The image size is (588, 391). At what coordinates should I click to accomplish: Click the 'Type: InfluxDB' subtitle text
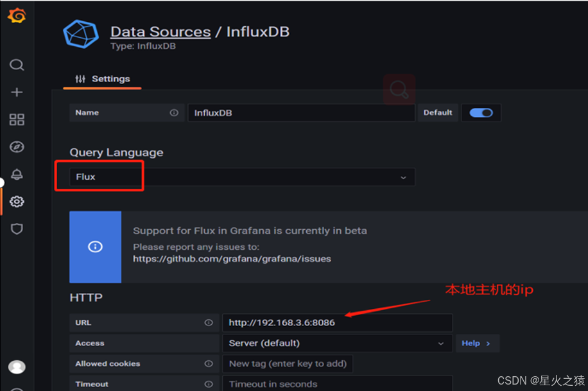coord(143,46)
